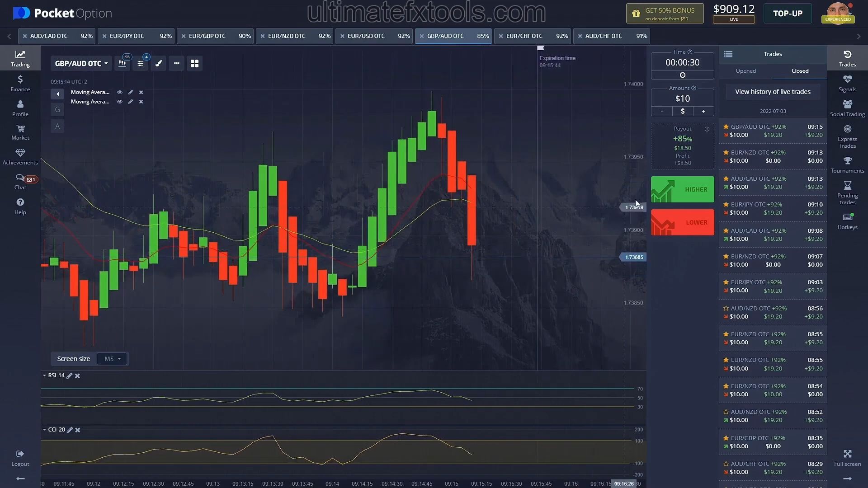Screen dimensions: 868x488
Task: Toggle favorite star on AUD/CHF 08:29 trade
Action: 726,464
